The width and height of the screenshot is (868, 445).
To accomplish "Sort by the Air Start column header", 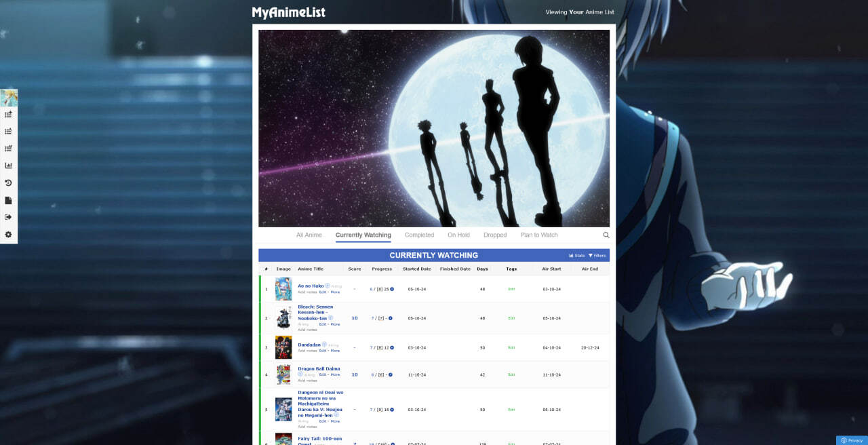I will 551,269.
